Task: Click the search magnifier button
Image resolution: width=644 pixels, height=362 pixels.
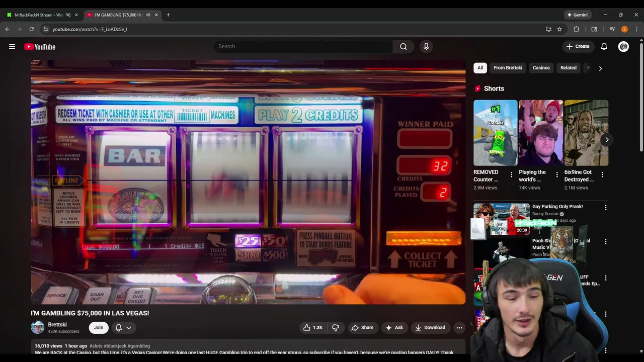Action: [x=404, y=46]
